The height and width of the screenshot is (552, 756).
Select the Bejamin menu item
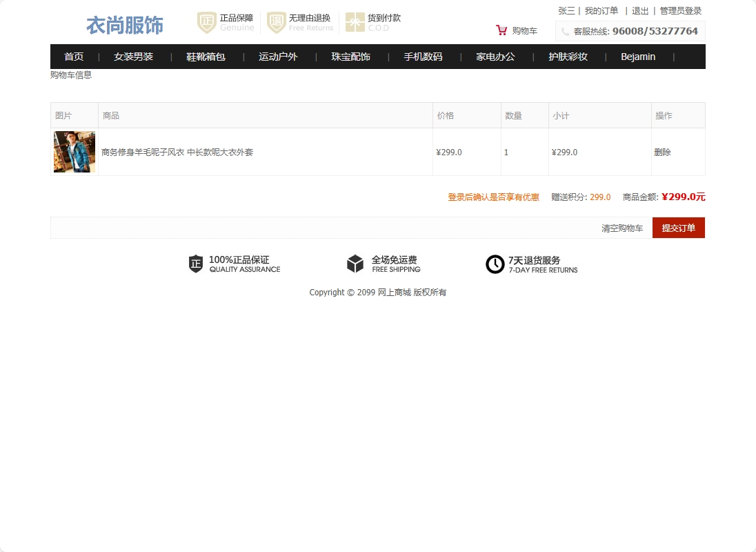tap(638, 57)
